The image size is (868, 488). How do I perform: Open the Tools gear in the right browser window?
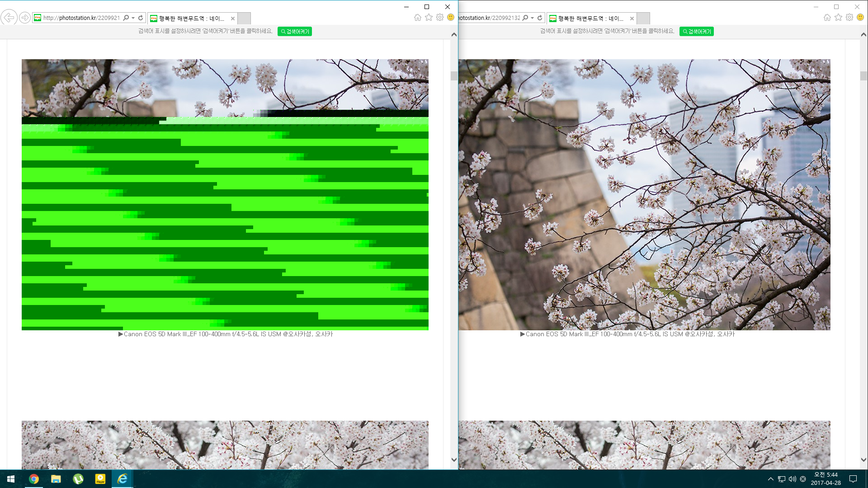click(x=849, y=18)
